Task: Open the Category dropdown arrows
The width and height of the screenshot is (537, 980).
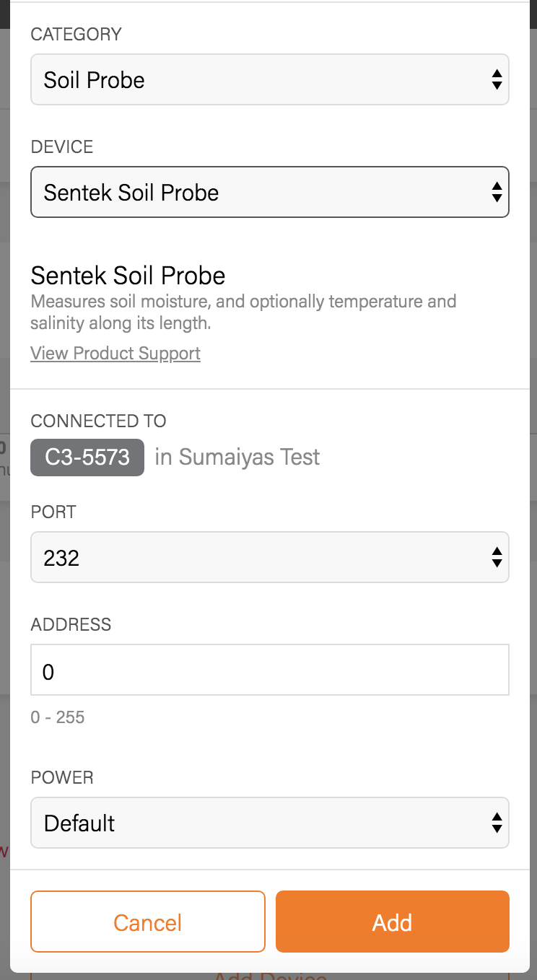Action: tap(497, 79)
